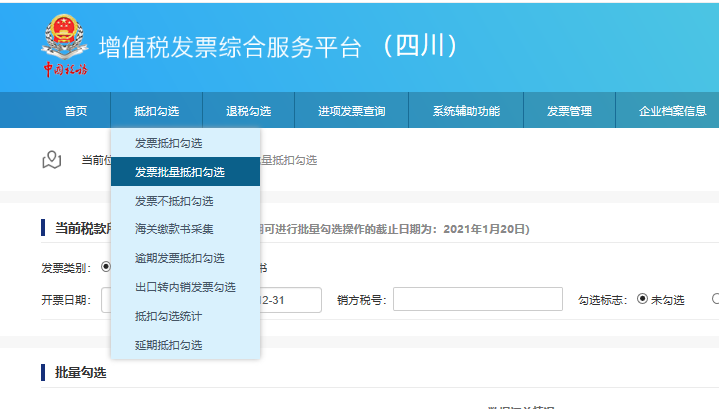Click the 开票日期 end date field
The height and width of the screenshot is (409, 719).
pos(290,300)
